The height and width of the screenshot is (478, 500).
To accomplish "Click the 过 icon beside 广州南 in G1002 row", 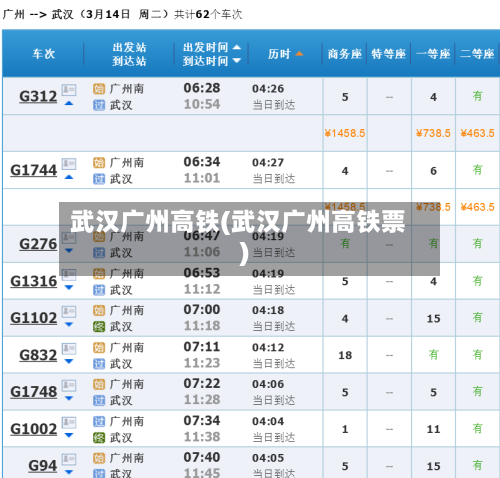I will point(99,421).
